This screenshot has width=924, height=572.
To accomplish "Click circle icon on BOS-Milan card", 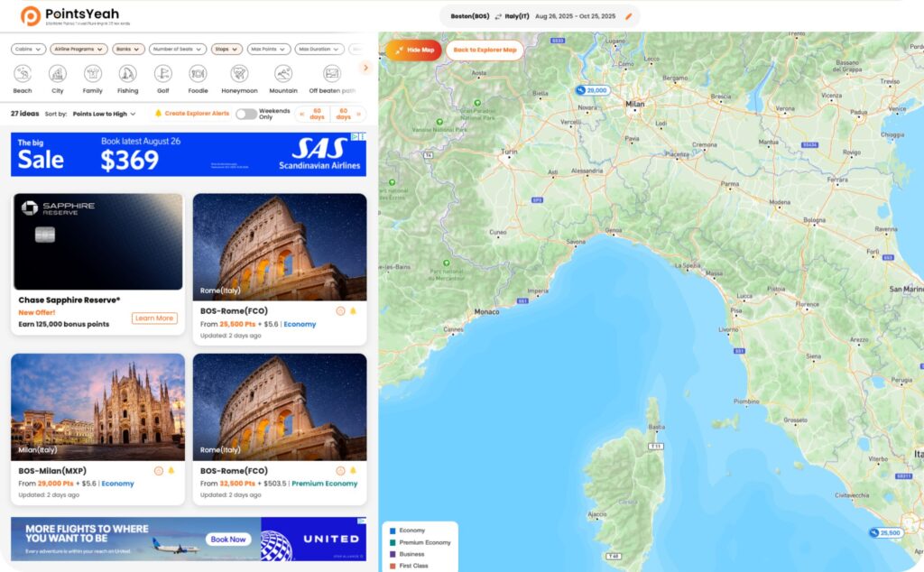I will [x=159, y=471].
